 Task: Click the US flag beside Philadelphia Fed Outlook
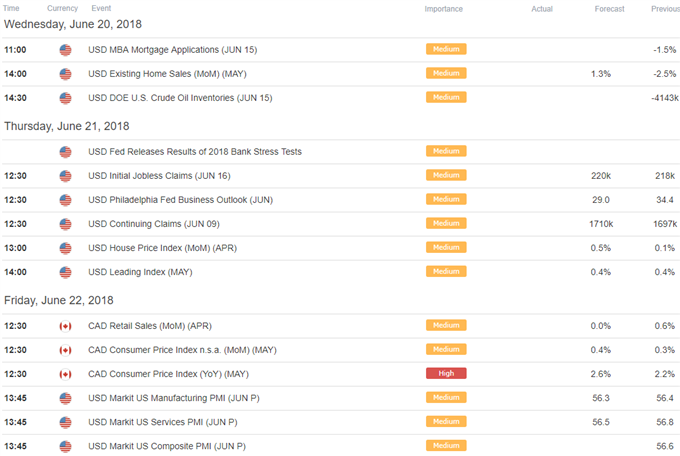[x=65, y=200]
